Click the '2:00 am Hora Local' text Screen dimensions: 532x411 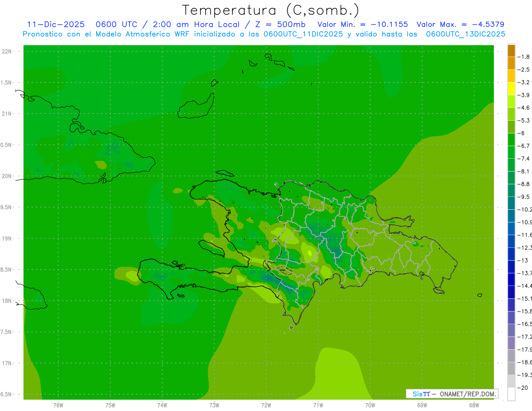[196, 24]
